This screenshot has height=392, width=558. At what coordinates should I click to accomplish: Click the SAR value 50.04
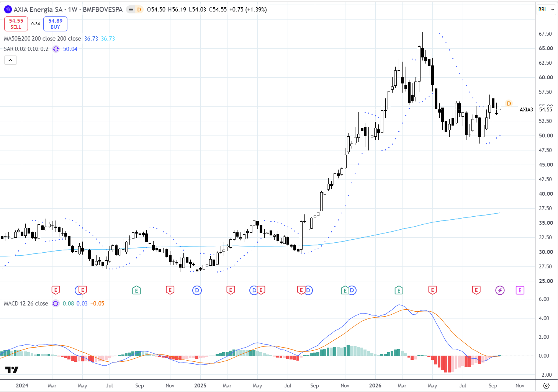coord(70,49)
